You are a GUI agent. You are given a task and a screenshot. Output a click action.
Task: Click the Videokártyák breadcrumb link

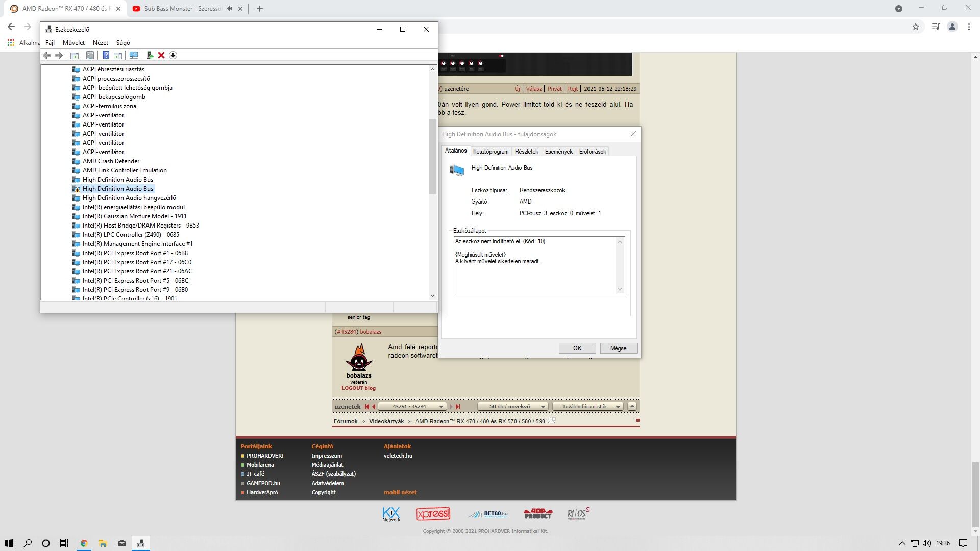click(386, 421)
